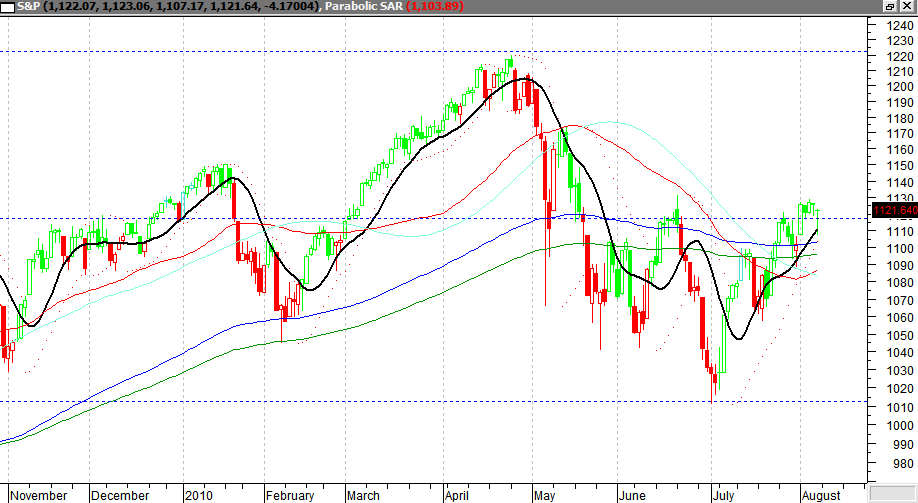Click the S&P symbol name in title bar
The image size is (918, 503).
coord(26,6)
